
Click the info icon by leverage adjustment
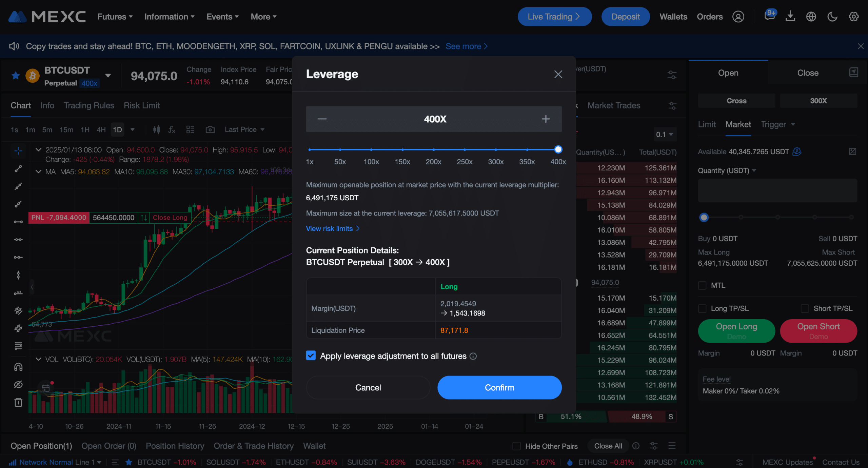473,356
